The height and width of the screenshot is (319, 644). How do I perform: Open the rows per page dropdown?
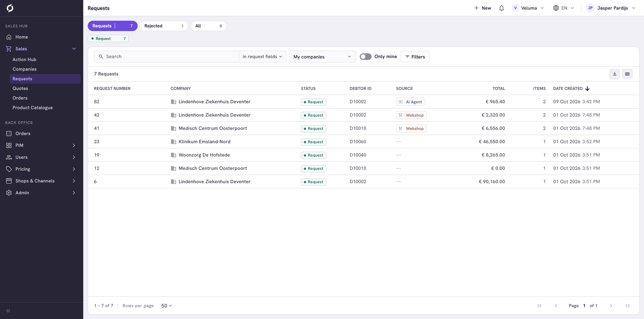167,306
